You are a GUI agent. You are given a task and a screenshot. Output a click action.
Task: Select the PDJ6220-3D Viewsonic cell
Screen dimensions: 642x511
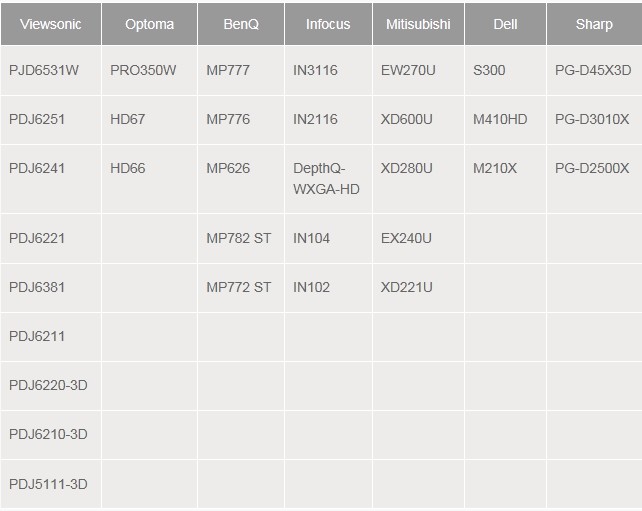tap(51, 386)
